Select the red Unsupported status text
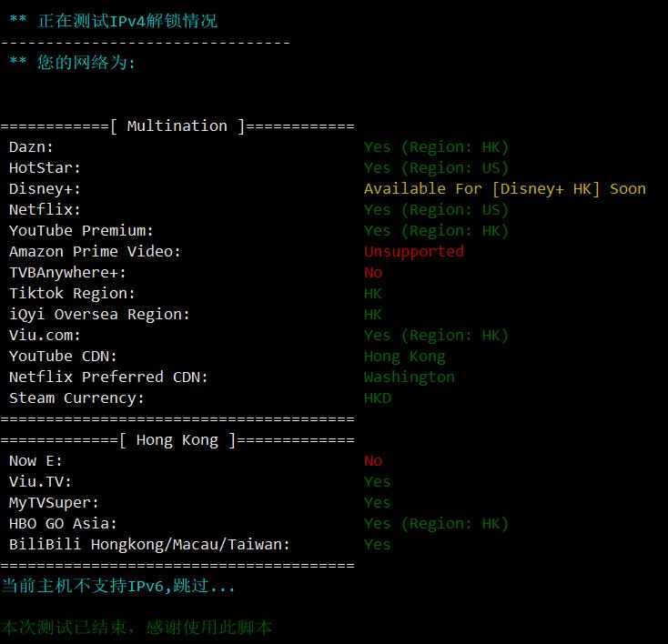 click(414, 251)
